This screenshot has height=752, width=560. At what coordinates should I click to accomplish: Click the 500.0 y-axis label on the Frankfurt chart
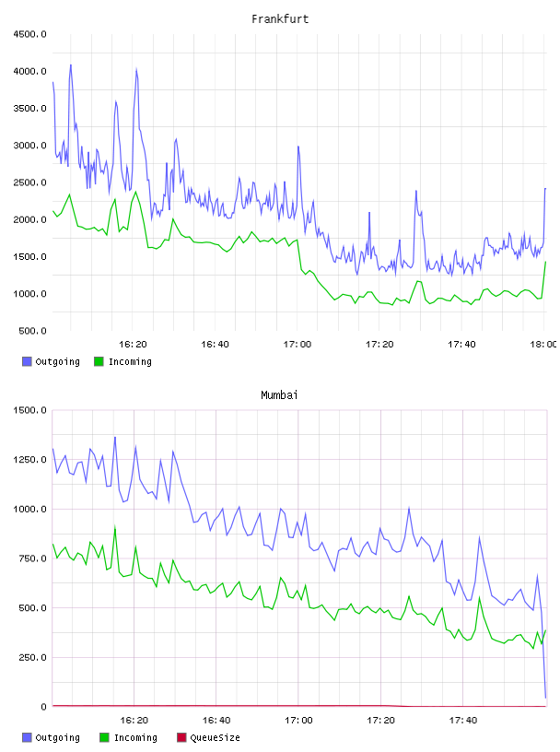[x=32, y=331]
